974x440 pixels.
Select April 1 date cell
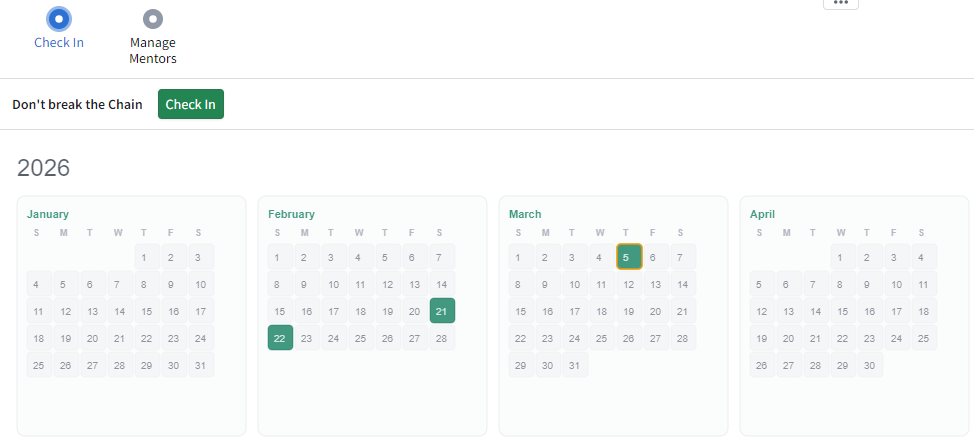[843, 257]
